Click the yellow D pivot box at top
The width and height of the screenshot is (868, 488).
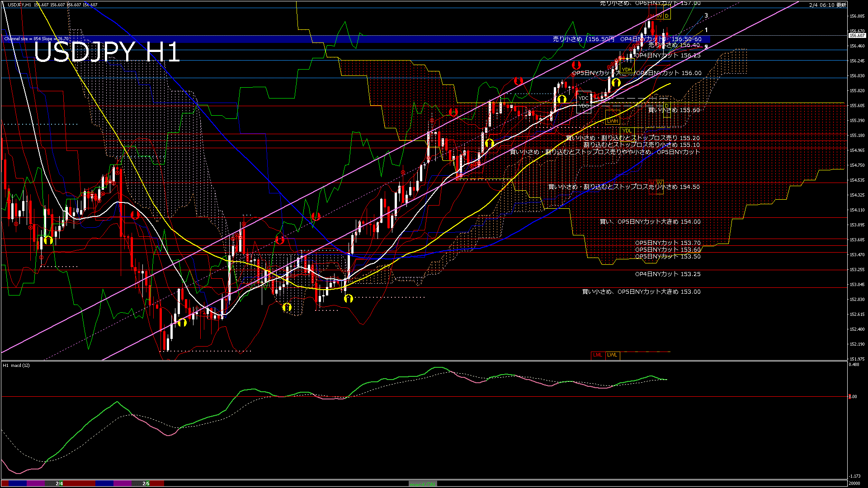tap(666, 16)
